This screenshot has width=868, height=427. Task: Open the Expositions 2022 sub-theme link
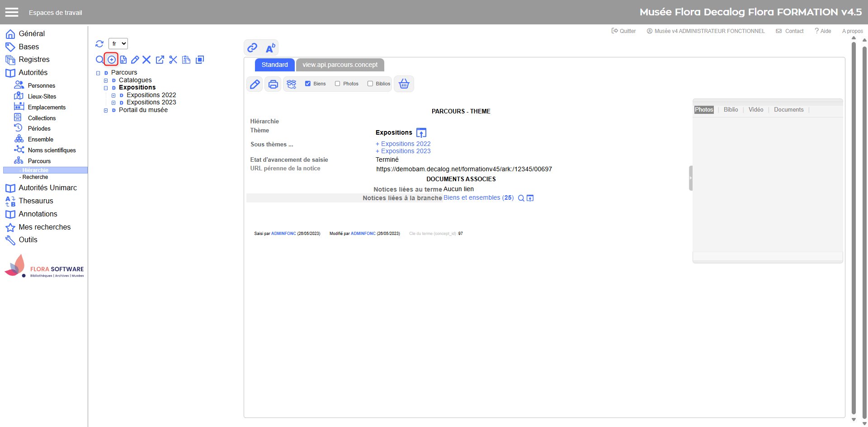click(x=406, y=144)
